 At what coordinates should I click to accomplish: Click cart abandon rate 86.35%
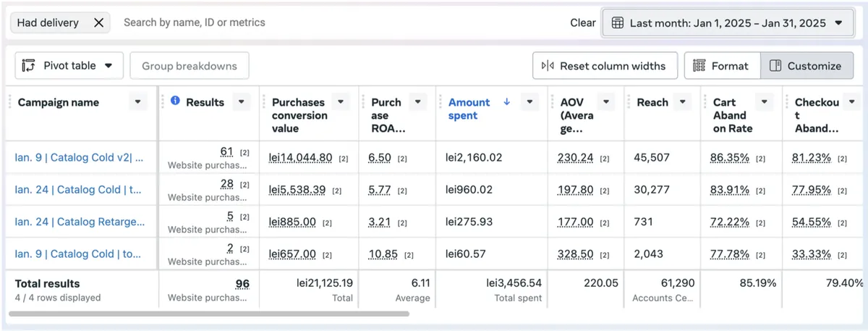click(730, 157)
